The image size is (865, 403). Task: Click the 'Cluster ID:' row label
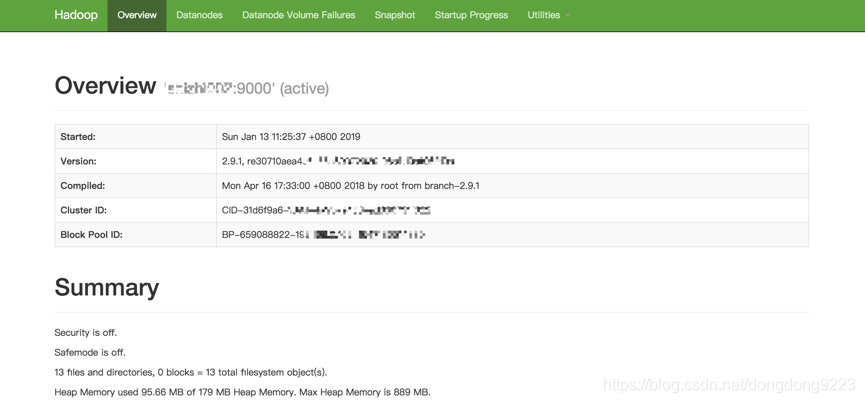tap(83, 210)
